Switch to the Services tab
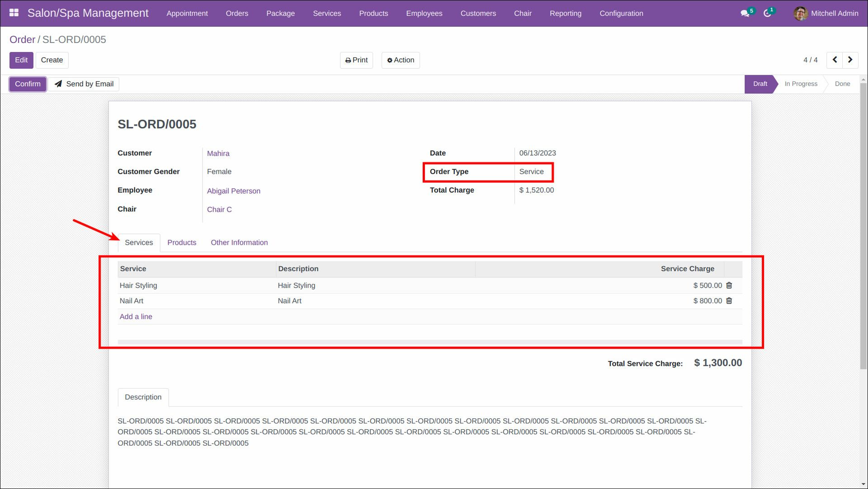This screenshot has height=489, width=868. 139,243
